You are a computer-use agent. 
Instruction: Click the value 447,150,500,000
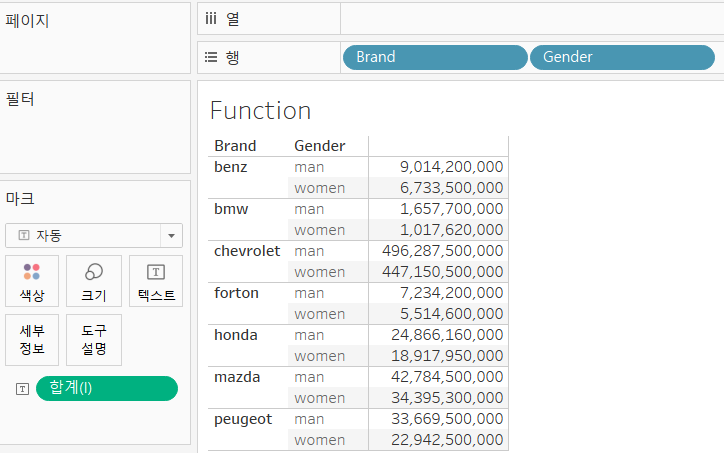[442, 272]
